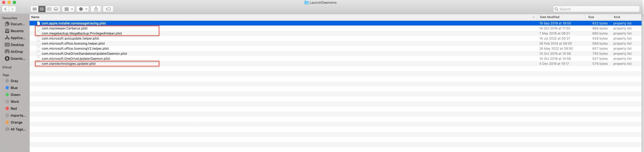Viewport: 644px width, 152px height.
Task: Open the group-by arrangement dropdown
Action: [x=68, y=9]
